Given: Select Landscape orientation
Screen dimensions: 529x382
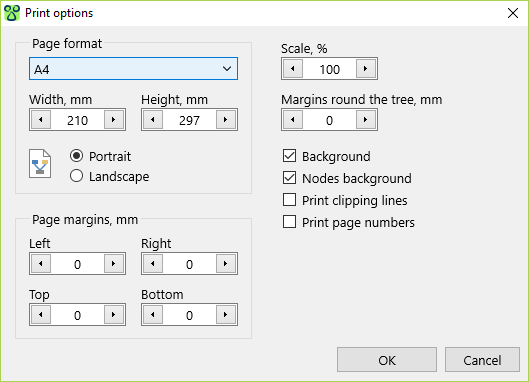Looking at the screenshot, I should [x=77, y=176].
